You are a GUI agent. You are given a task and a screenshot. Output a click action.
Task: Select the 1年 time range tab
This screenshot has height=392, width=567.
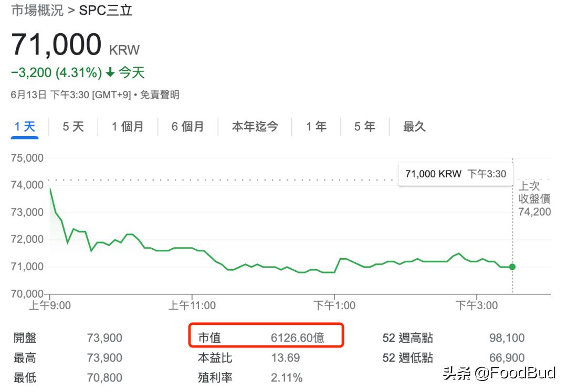316,126
